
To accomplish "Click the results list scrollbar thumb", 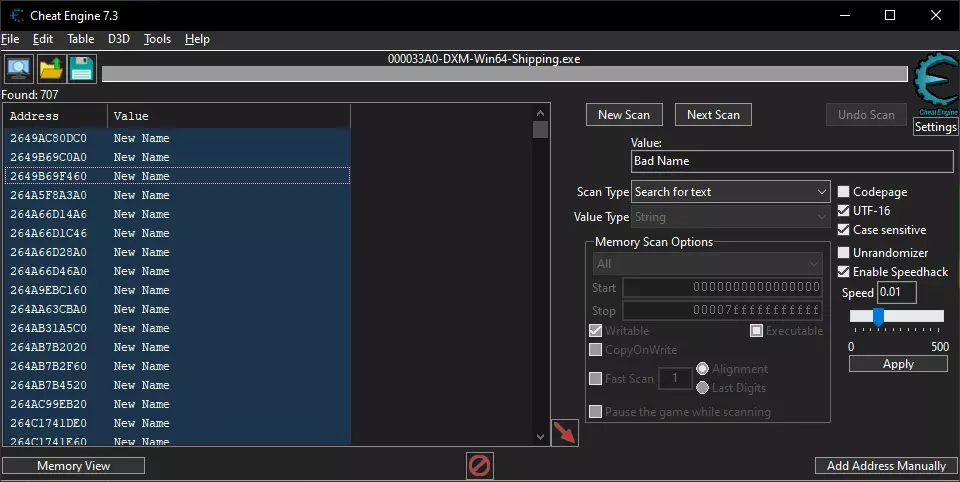I will [x=540, y=130].
